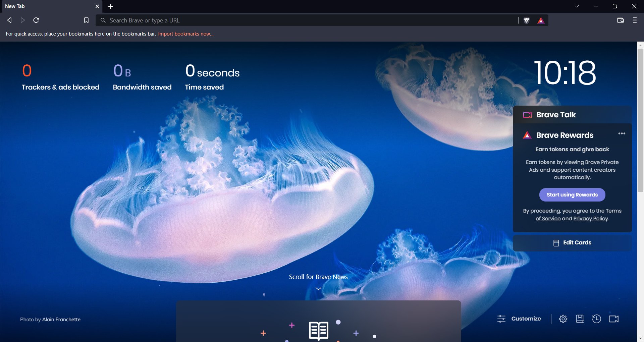Viewport: 644px width, 342px height.
Task: Open history clock icon at bottom
Action: pyautogui.click(x=596, y=319)
